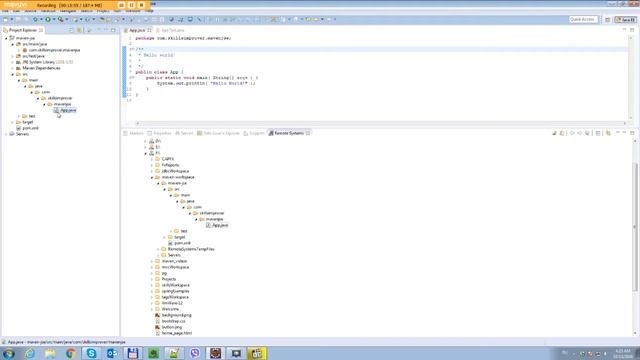Collapse the src folder in Project Explorer
The height and width of the screenshot is (360, 640).
(13, 74)
